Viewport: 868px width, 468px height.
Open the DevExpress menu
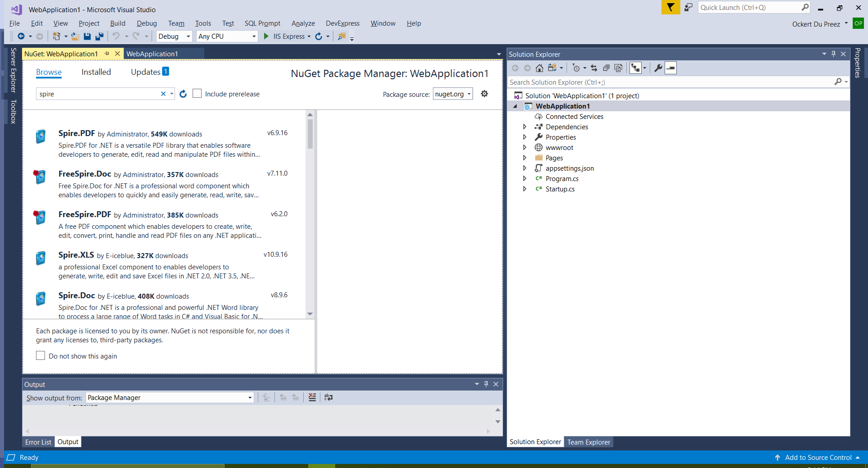point(342,23)
